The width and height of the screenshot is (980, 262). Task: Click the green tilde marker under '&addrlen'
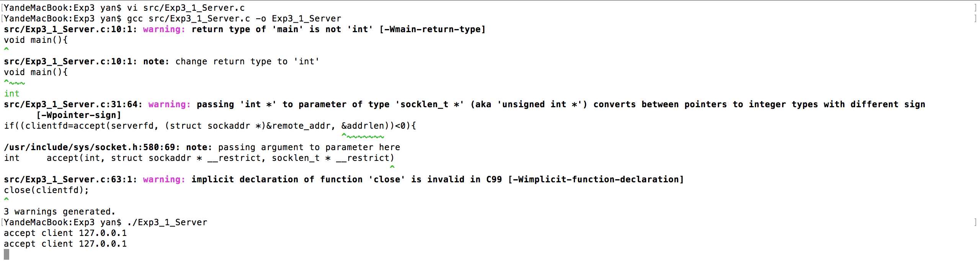pyautogui.click(x=363, y=136)
